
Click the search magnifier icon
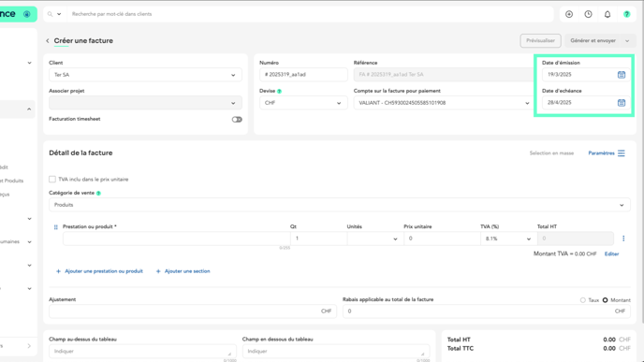tap(51, 14)
